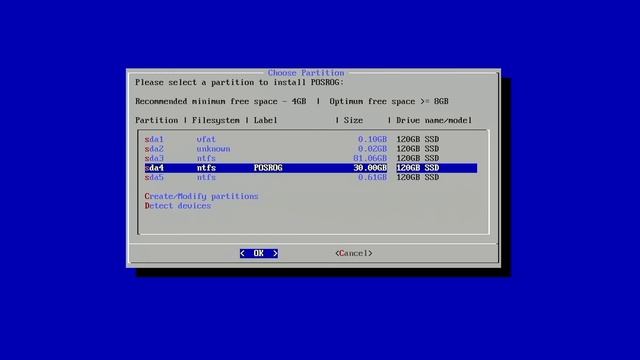Click the 81.06GB size of sda3
Image resolution: width=640 pixels, height=360 pixels.
(x=370, y=158)
